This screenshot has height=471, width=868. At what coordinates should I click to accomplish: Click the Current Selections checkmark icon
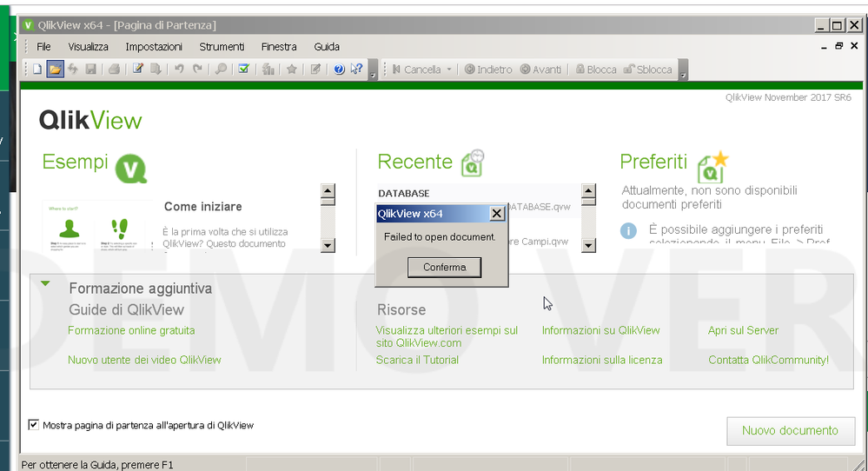click(x=243, y=70)
